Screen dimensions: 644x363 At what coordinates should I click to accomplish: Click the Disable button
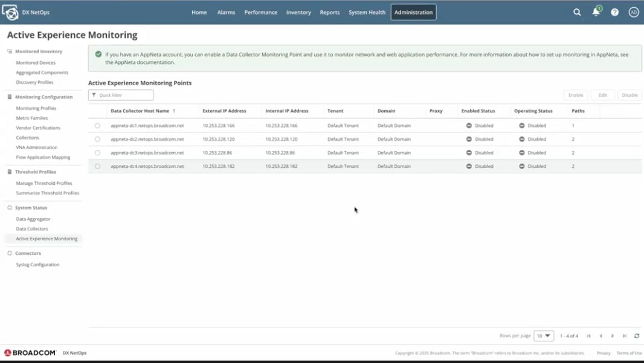coord(630,95)
